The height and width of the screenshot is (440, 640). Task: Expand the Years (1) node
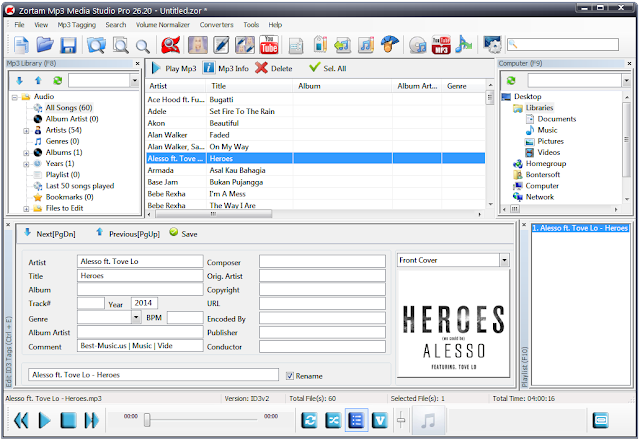point(26,164)
